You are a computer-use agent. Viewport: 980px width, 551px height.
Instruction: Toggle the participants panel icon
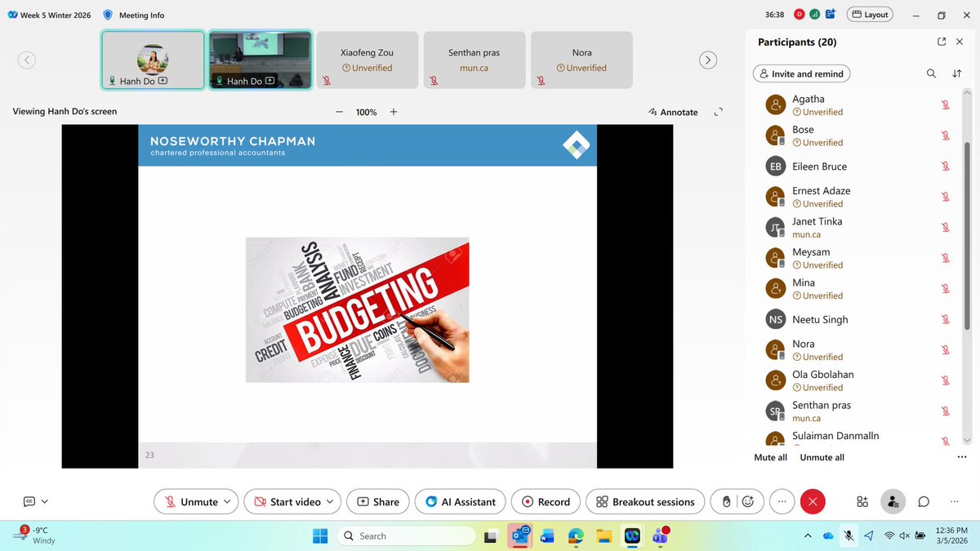coord(893,502)
